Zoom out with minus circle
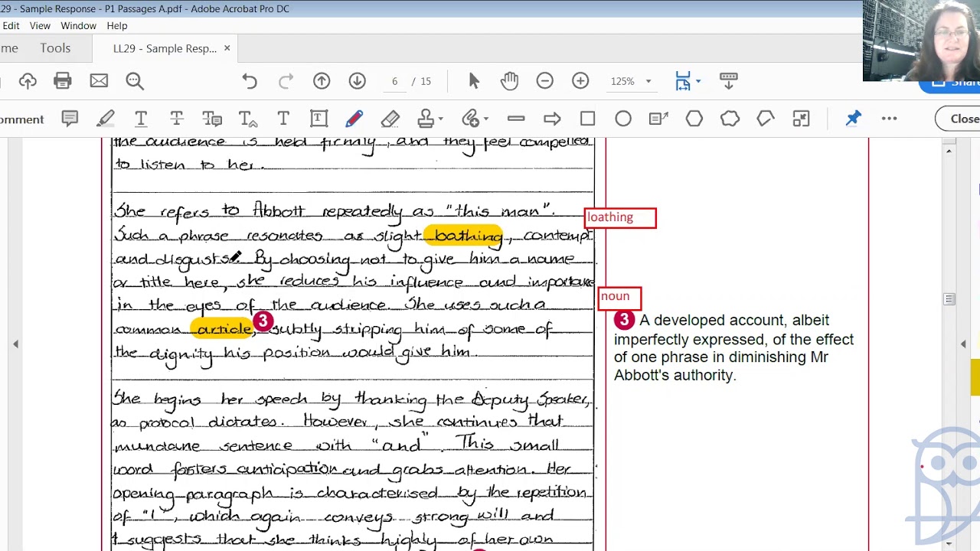 click(x=544, y=81)
